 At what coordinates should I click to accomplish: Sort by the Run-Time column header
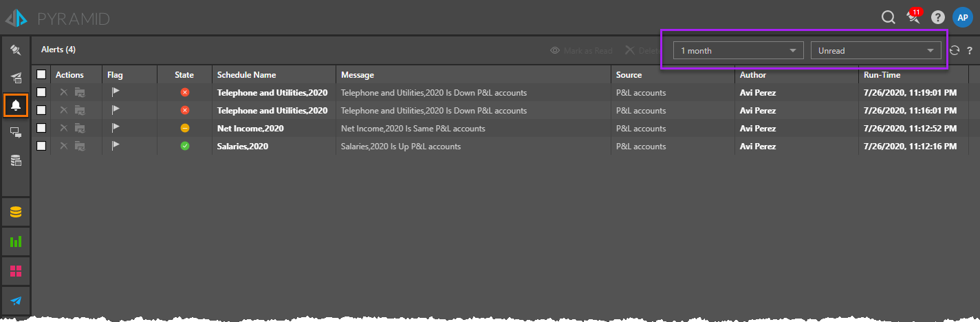pos(882,75)
